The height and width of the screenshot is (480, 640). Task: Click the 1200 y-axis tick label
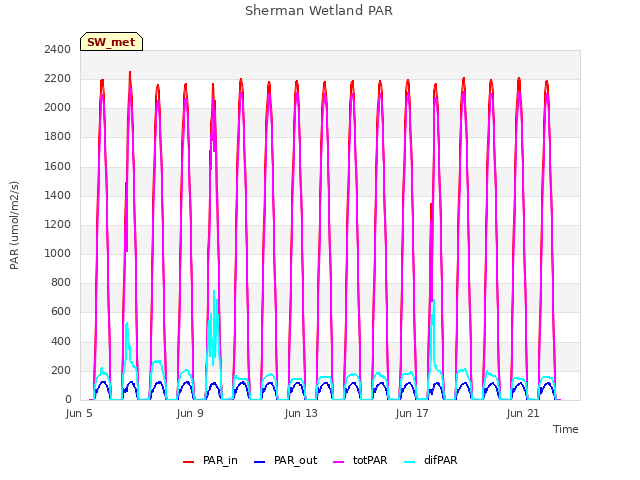(58, 224)
